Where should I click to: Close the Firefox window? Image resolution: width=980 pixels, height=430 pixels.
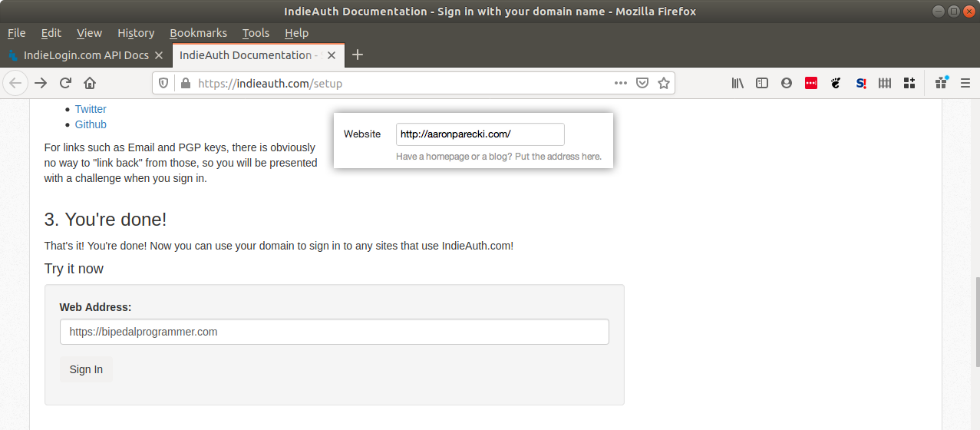coord(968,11)
